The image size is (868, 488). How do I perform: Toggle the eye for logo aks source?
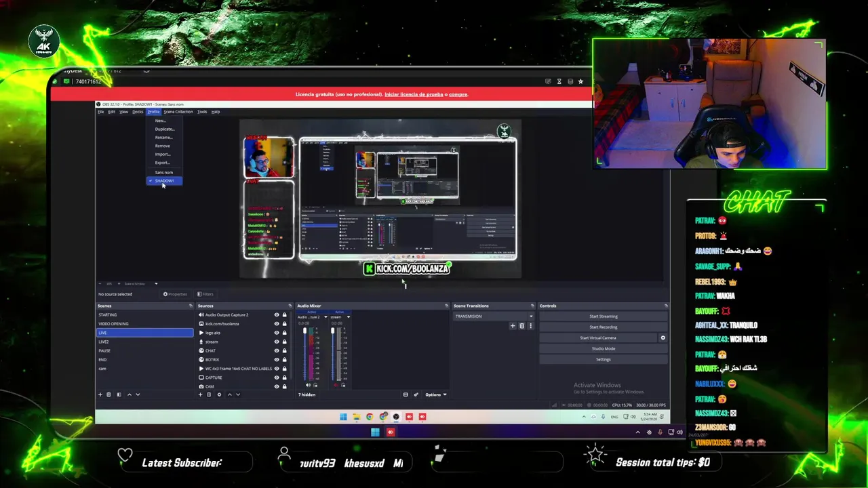[276, 333]
